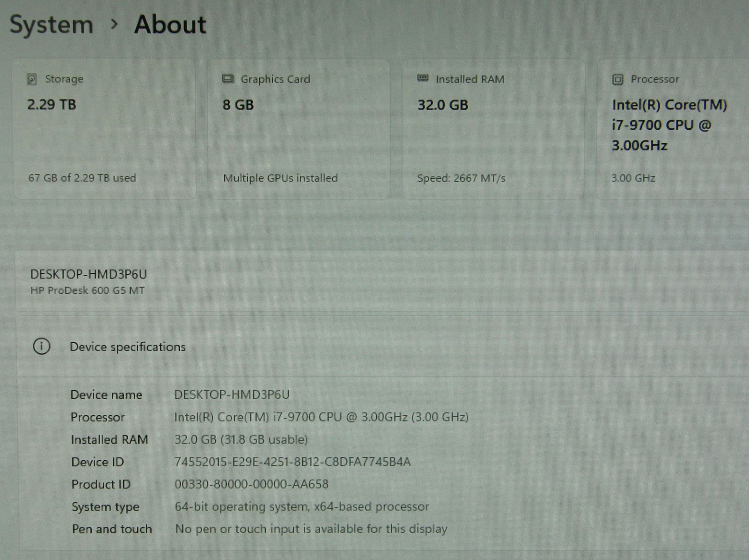Click the Device specifications info icon
Screen dimensions: 749x560
point(42,346)
